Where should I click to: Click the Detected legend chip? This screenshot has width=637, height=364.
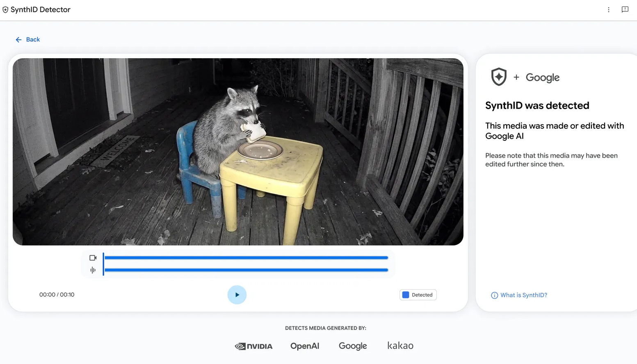[x=418, y=295]
